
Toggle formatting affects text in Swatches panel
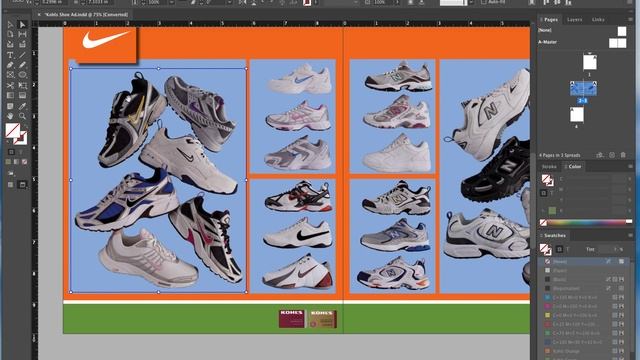pyautogui.click(x=568, y=249)
